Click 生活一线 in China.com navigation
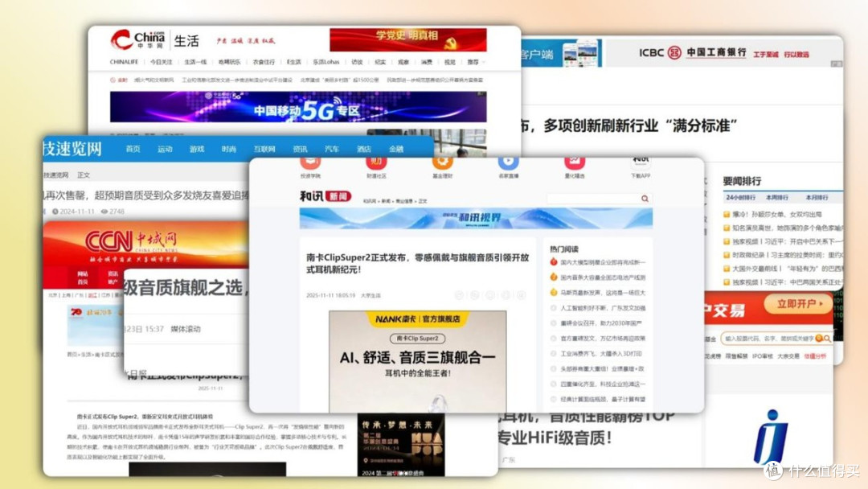Screen dimensions: 868x489 tap(194, 62)
